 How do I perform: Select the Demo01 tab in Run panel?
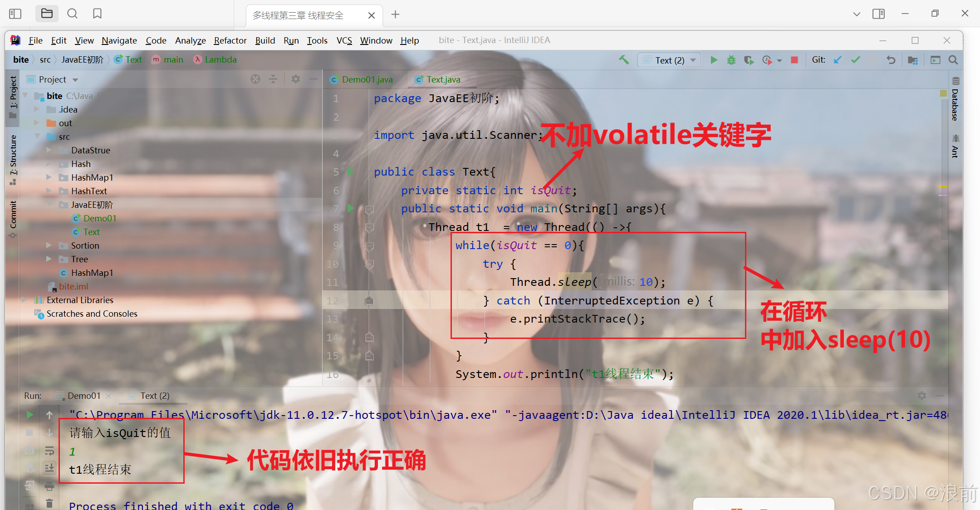[83, 396]
